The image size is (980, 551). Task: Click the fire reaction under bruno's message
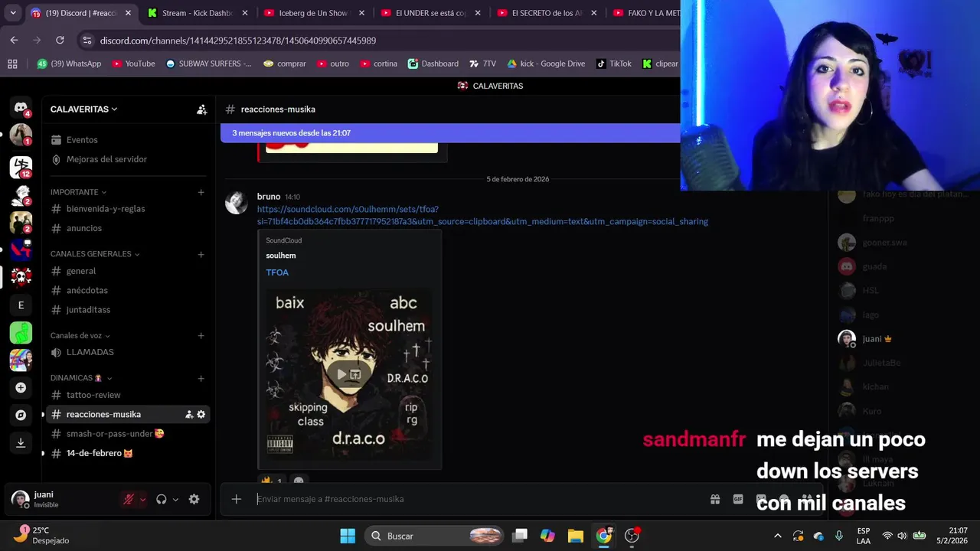click(x=272, y=481)
